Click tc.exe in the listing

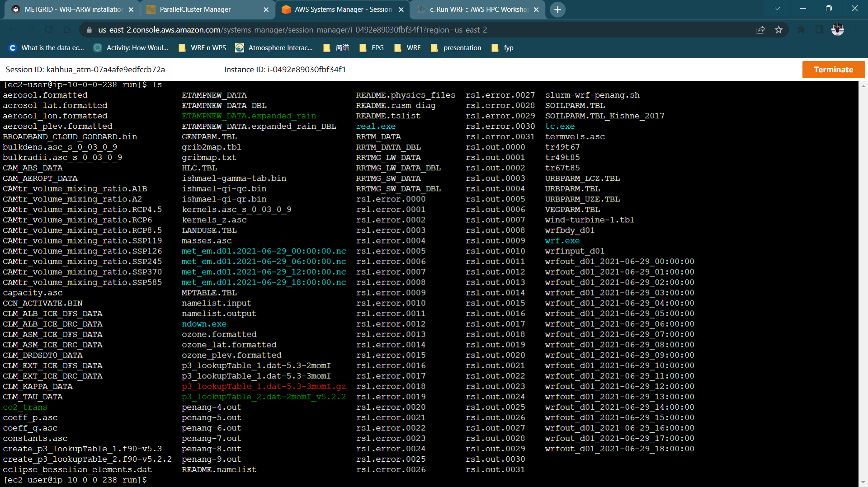[560, 126]
